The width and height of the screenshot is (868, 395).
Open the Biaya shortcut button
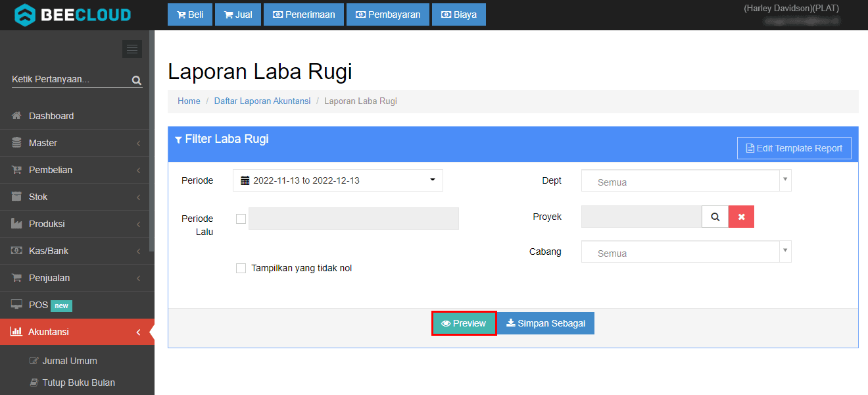point(459,14)
